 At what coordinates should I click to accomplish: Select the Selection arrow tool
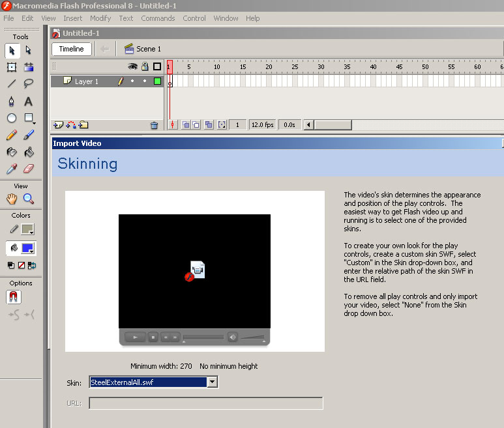12,50
